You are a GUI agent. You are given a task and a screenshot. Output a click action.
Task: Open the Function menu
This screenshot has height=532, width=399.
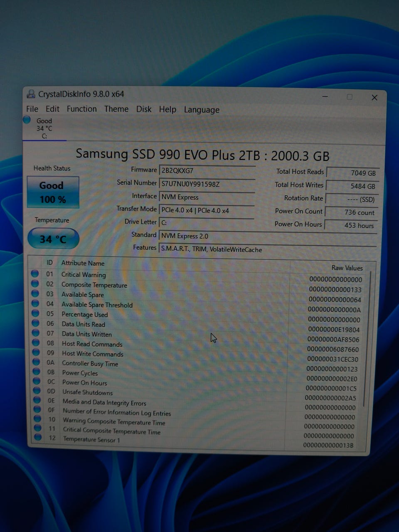coord(81,109)
